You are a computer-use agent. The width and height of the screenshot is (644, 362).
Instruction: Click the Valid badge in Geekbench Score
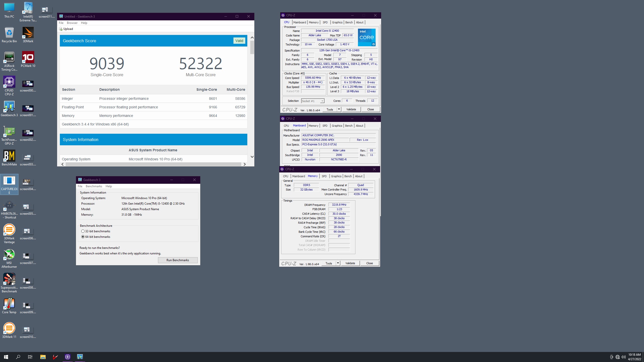[x=239, y=41]
